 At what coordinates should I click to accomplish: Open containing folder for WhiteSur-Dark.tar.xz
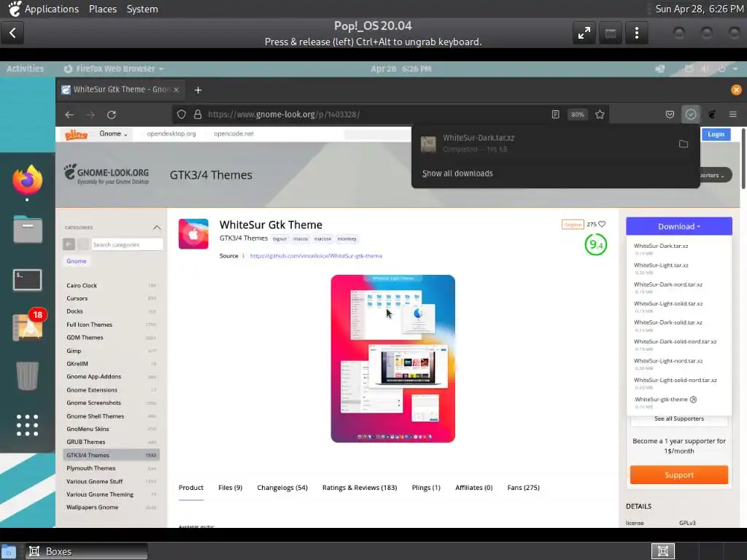point(684,144)
